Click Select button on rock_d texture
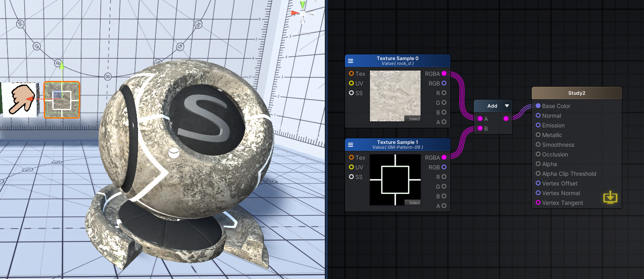This screenshot has width=644, height=279. [414, 119]
